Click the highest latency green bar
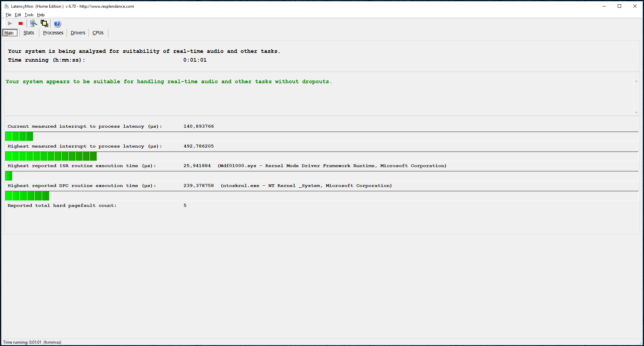Screen dimensions: 644x346 coord(51,156)
